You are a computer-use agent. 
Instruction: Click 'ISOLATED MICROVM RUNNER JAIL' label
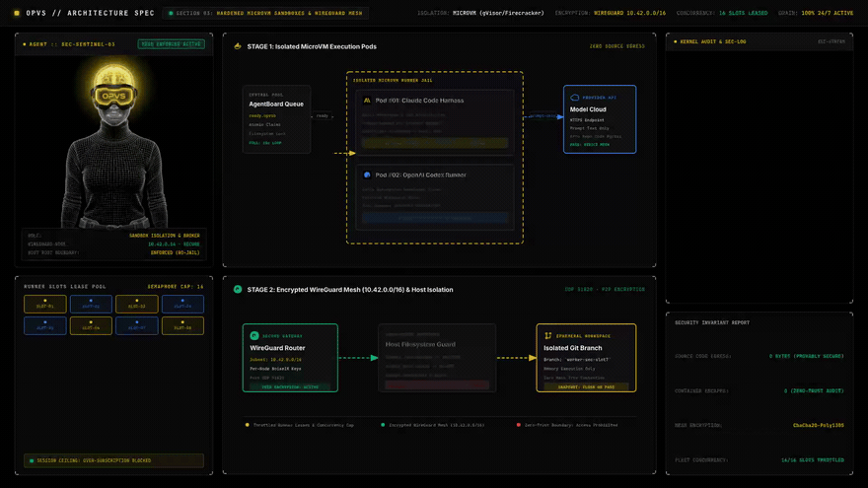393,80
